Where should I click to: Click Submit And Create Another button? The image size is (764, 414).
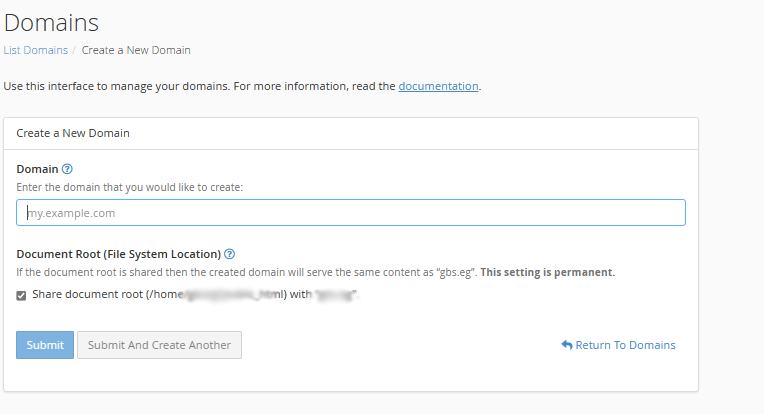159,345
